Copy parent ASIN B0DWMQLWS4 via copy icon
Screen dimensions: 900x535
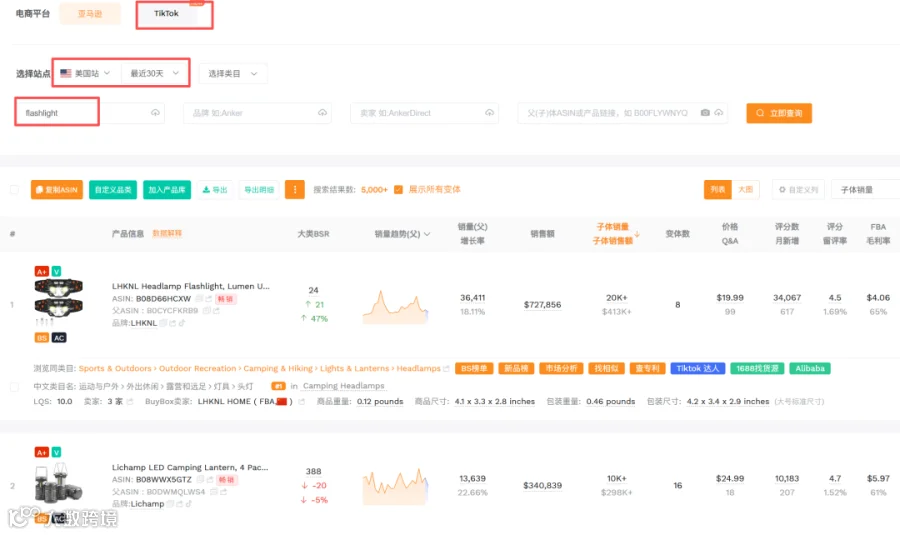pyautogui.click(x=214, y=492)
